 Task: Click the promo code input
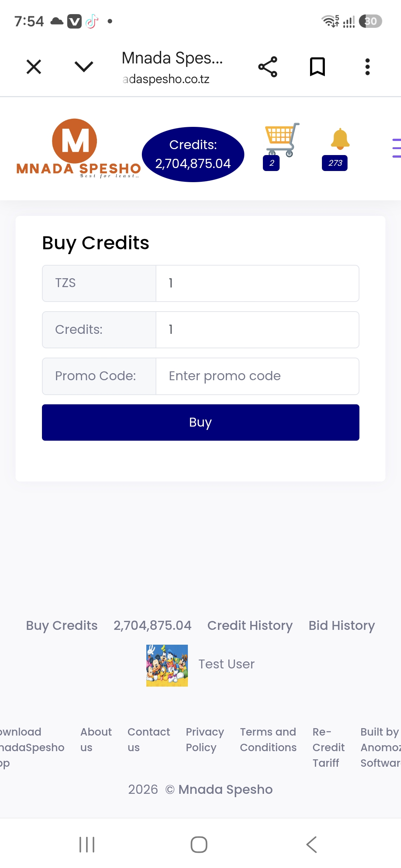[257, 376]
